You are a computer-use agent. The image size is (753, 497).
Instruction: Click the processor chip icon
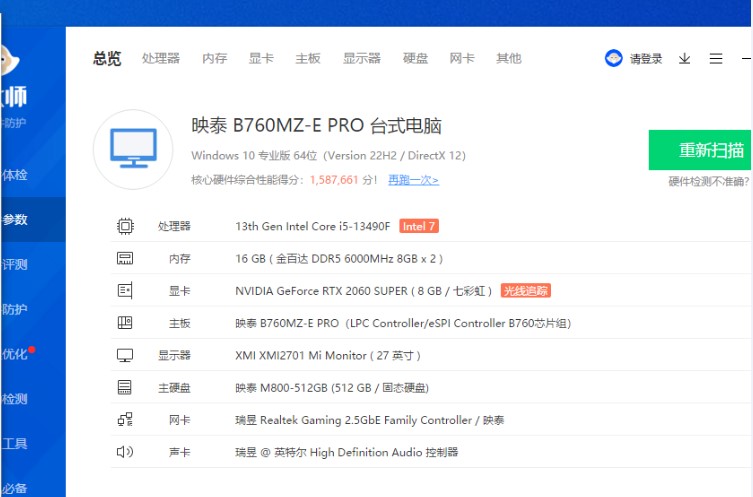pyautogui.click(x=125, y=226)
